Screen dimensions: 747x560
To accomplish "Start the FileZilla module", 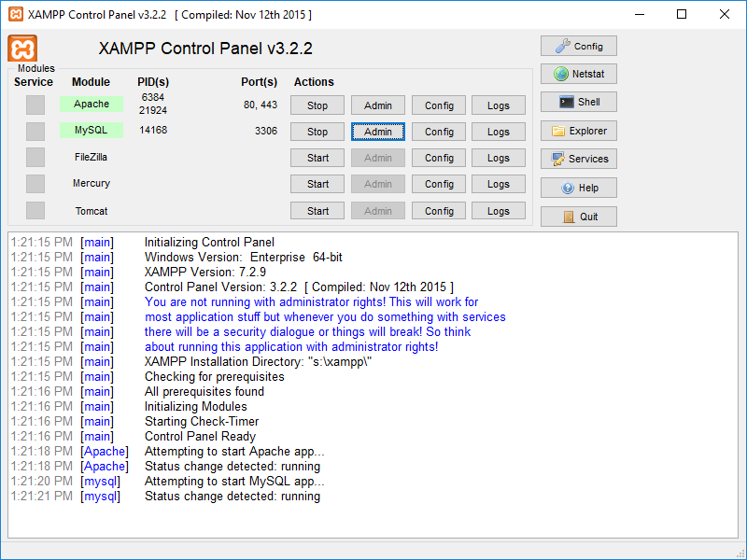I will point(317,157).
